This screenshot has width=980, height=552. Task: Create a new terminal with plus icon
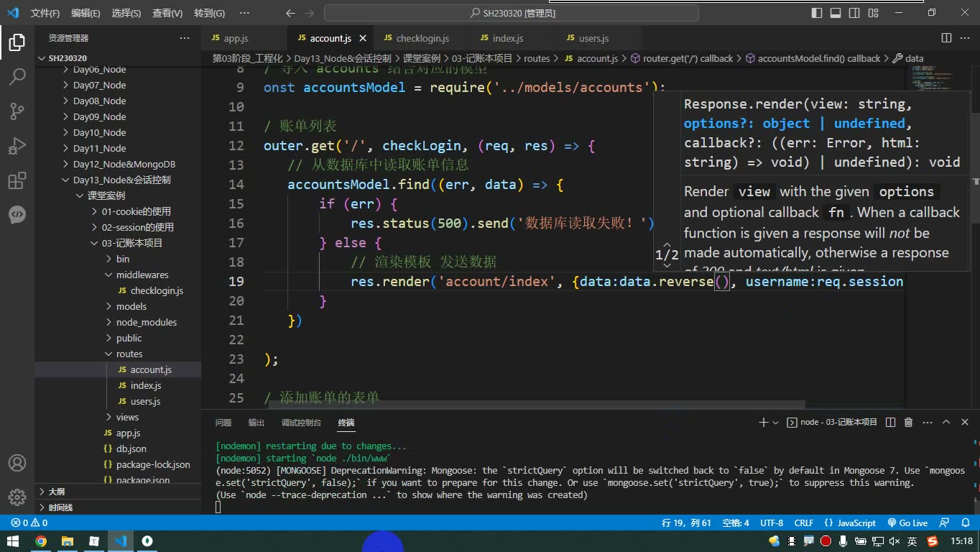763,423
